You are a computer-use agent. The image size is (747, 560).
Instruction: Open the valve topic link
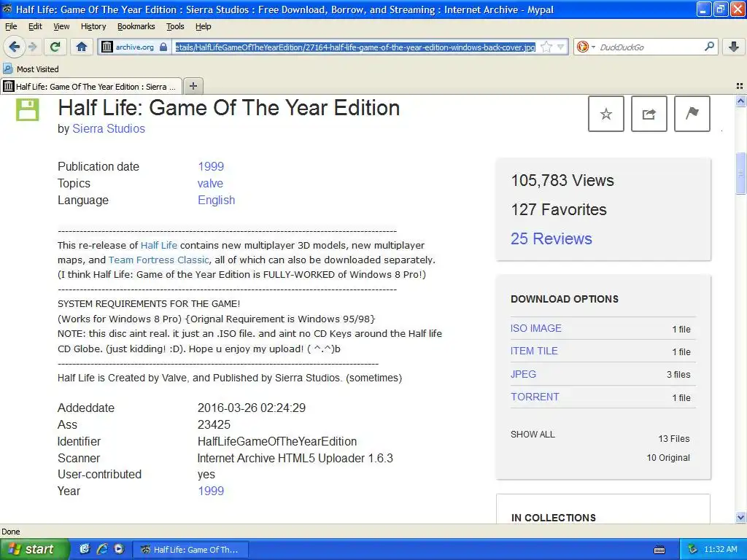tap(210, 183)
